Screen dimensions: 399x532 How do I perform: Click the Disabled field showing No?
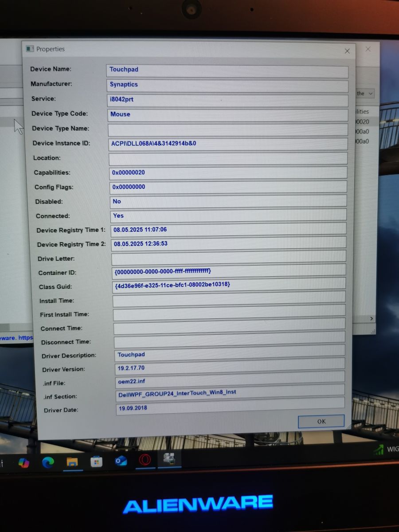click(228, 201)
